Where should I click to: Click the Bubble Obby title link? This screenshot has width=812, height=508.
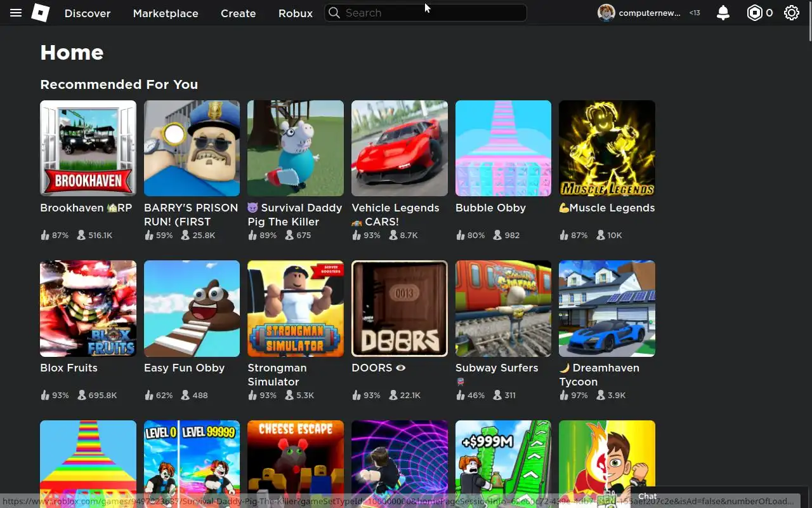tap(490, 208)
